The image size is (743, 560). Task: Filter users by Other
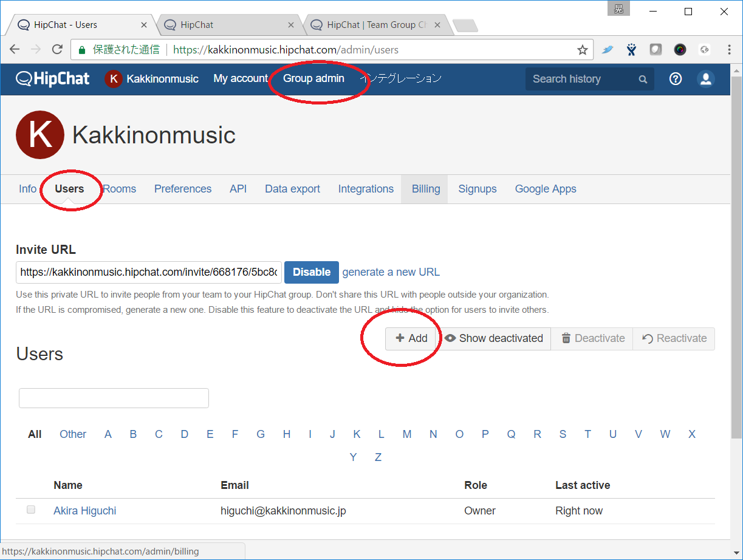click(x=73, y=434)
